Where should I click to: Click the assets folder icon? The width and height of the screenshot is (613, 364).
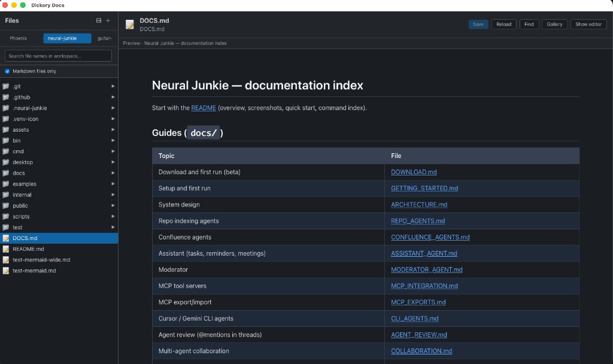[x=6, y=130]
